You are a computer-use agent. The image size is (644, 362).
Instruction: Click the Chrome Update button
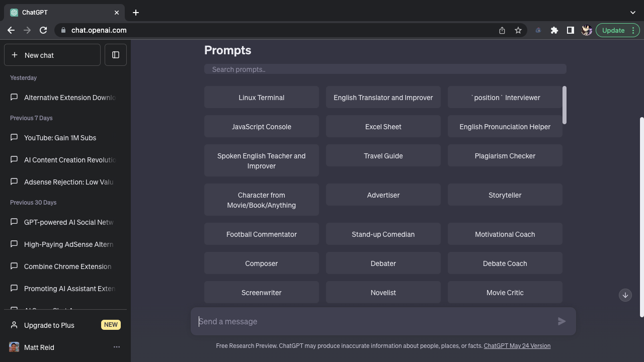point(618,30)
